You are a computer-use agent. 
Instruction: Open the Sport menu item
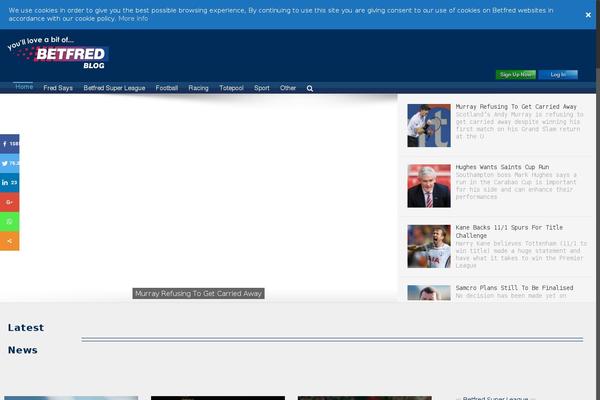tap(262, 88)
